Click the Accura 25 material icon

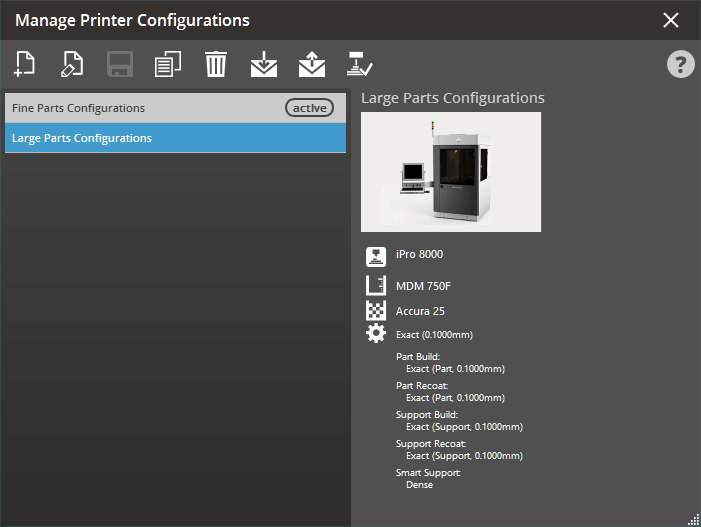376,311
